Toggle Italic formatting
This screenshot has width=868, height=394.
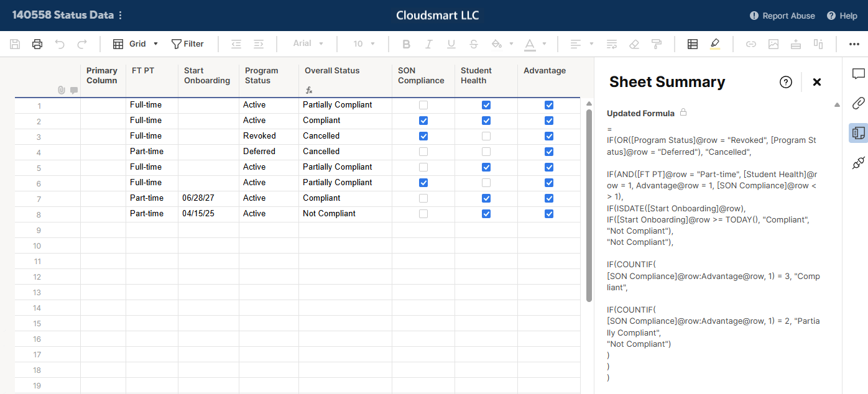[429, 44]
